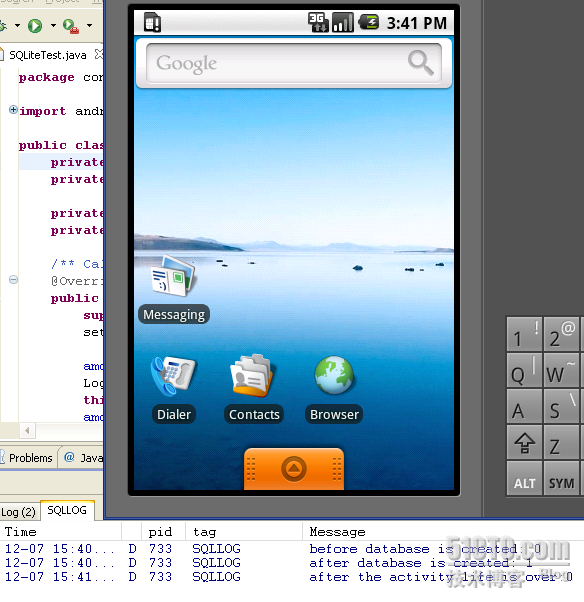Click the Eclipse Run green play button
584x602 pixels.
pos(35,26)
